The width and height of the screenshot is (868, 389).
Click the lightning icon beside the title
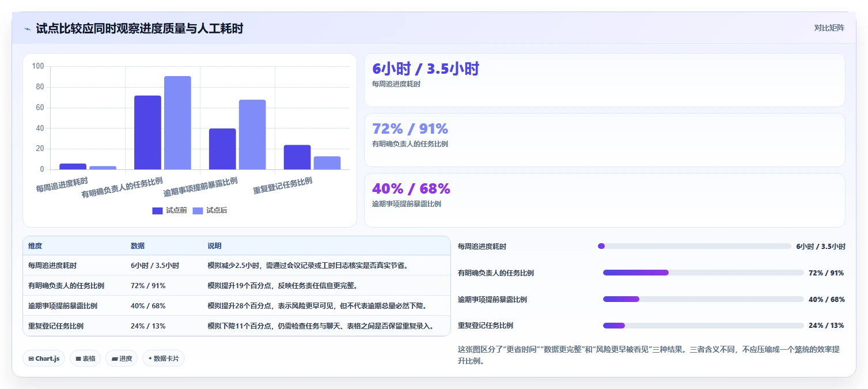click(28, 29)
